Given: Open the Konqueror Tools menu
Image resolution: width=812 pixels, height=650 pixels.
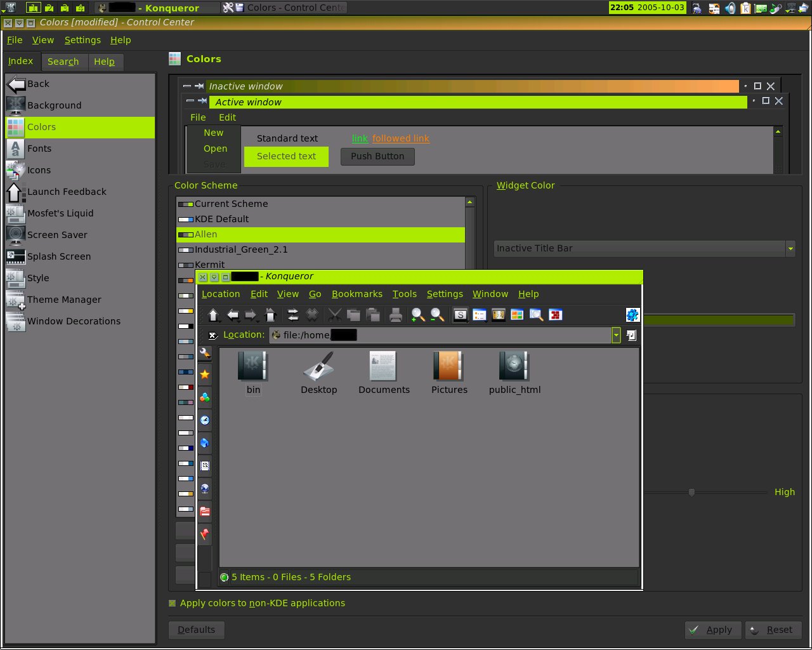Looking at the screenshot, I should [x=405, y=294].
